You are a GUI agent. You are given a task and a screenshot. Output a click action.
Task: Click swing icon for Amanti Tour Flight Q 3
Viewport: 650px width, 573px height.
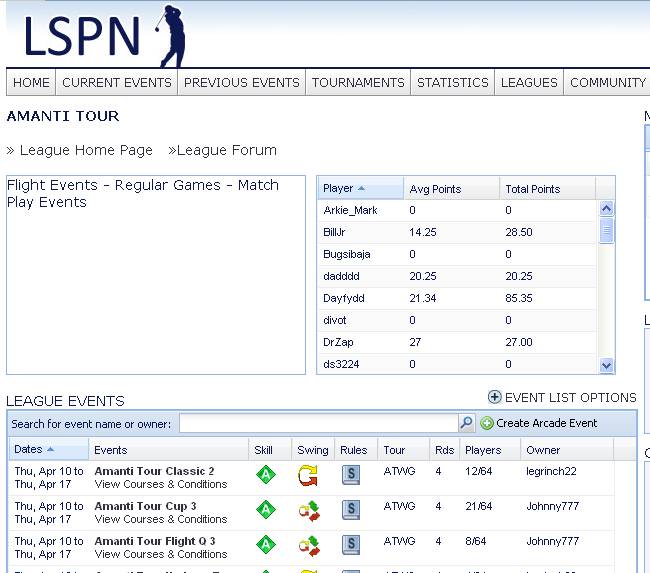pyautogui.click(x=308, y=546)
